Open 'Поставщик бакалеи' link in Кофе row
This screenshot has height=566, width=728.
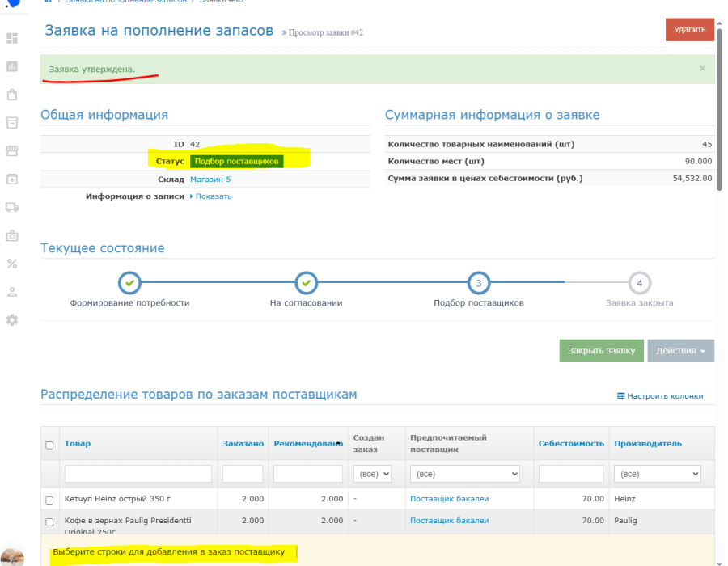(450, 521)
